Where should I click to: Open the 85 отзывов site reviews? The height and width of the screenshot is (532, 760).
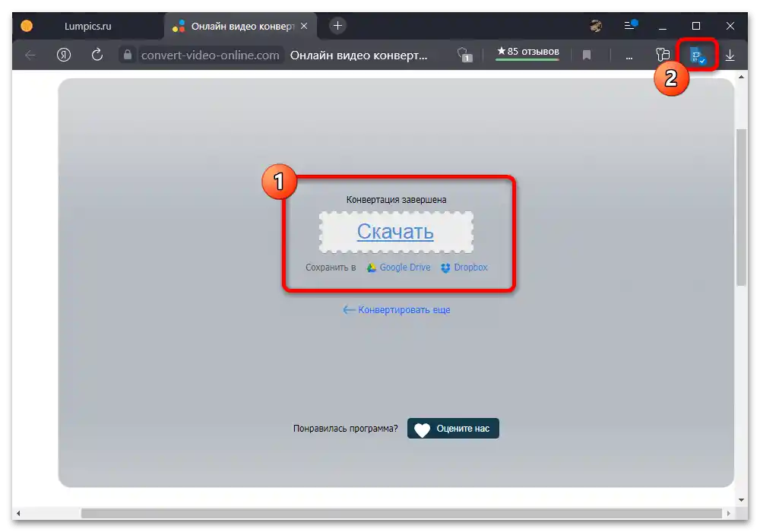[528, 52]
